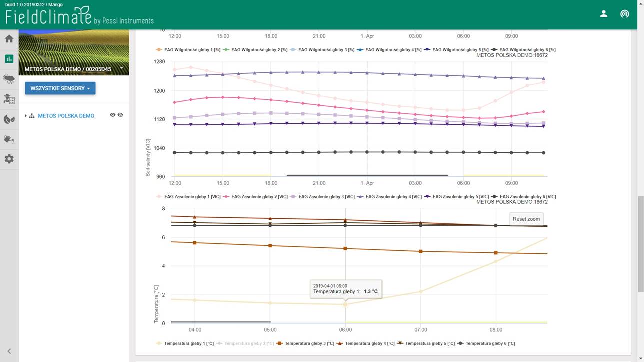The image size is (644, 362).
Task: Collapse the sidebar with bottom-left chevron
Action: 9,351
